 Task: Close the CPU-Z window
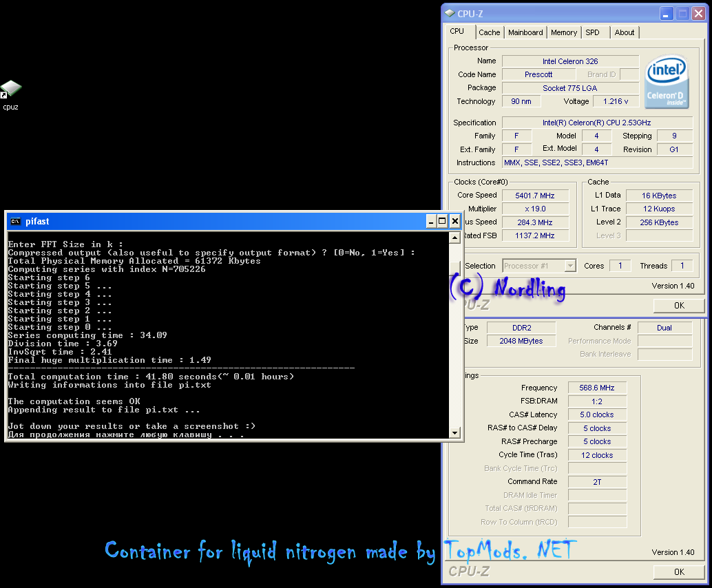pyautogui.click(x=698, y=14)
